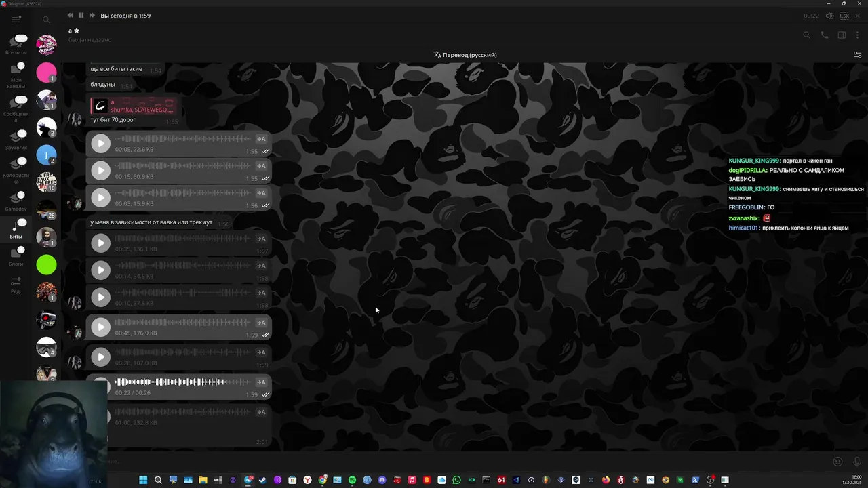868x488 pixels.
Task: Search within this chat
Action: 806,35
